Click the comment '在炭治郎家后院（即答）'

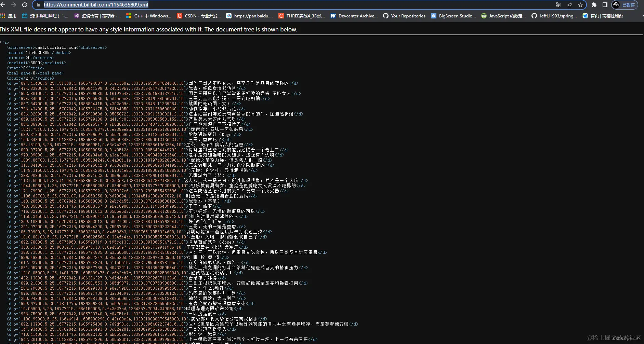click(x=215, y=263)
